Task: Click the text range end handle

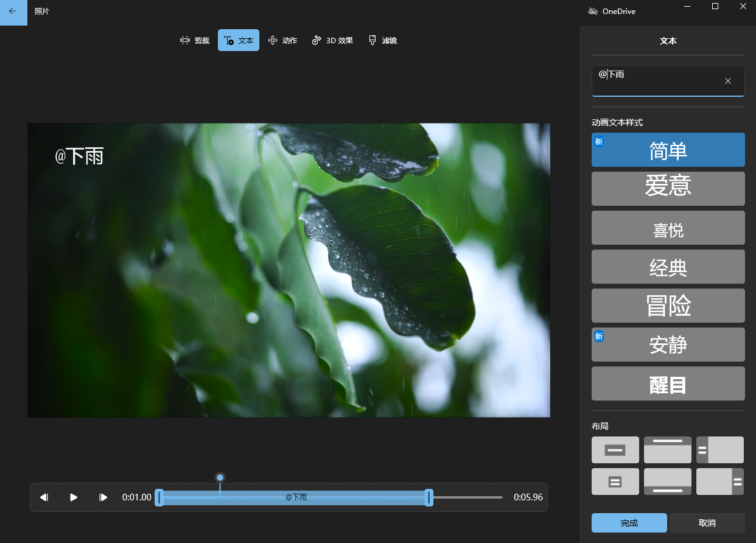Action: pos(429,497)
